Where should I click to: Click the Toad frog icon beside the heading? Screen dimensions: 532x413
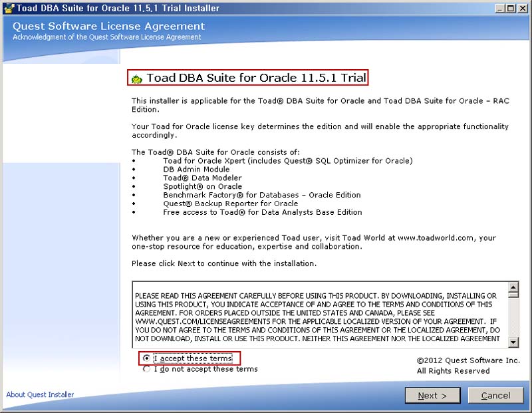point(136,79)
